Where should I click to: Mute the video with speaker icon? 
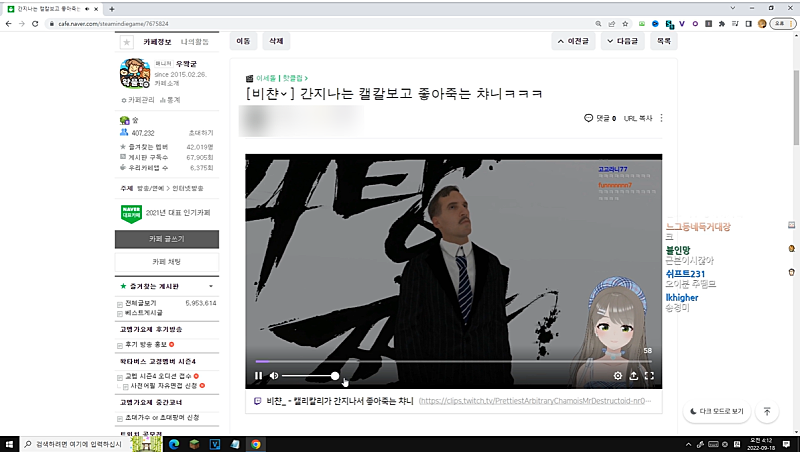pos(274,376)
